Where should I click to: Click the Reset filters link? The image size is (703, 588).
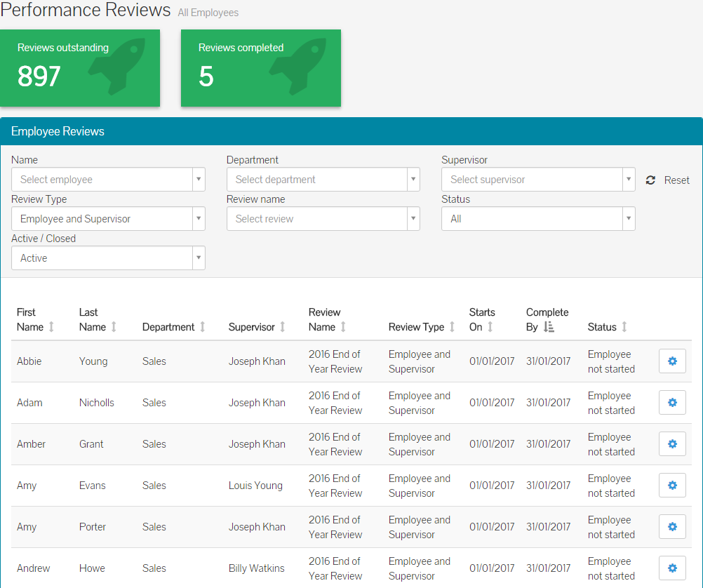point(676,180)
